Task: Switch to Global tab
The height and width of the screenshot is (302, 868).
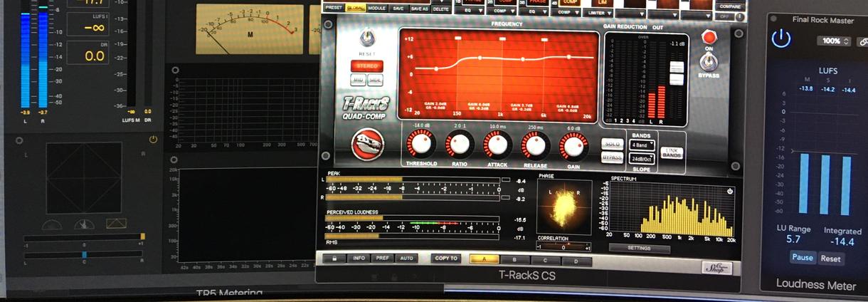Action: [x=356, y=8]
